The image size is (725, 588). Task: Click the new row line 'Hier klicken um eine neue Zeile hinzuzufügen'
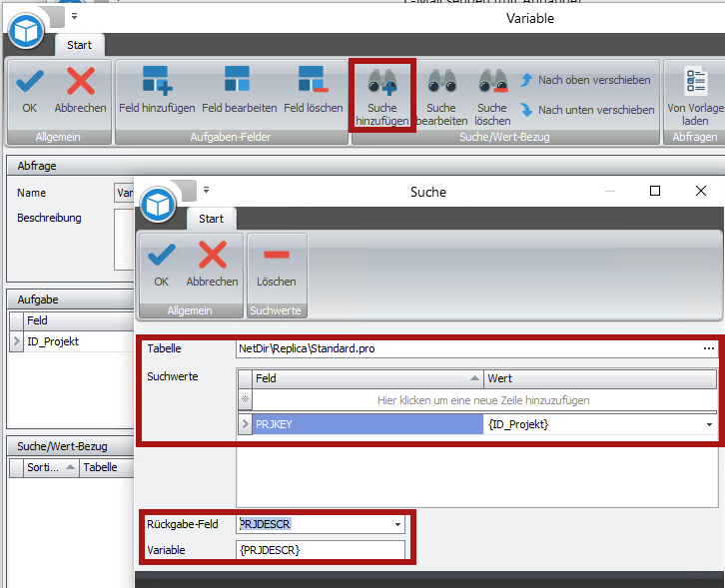[483, 400]
